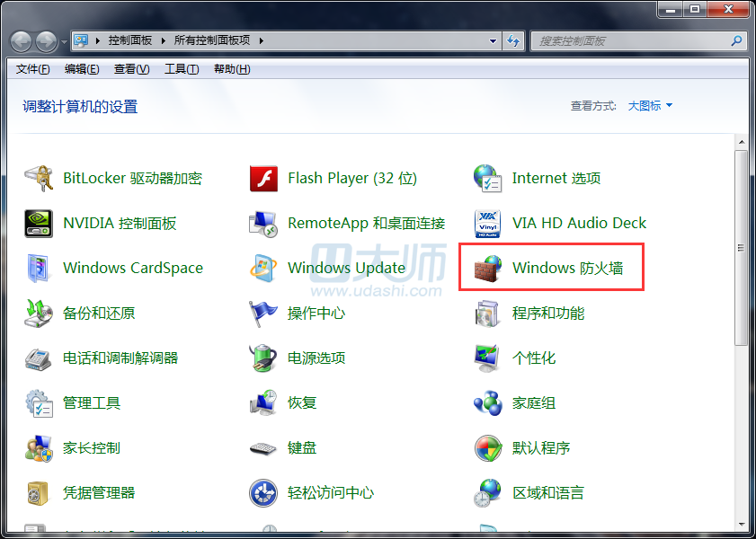Click the Flash Player (32 位) icon
The width and height of the screenshot is (756, 539).
pos(263,178)
